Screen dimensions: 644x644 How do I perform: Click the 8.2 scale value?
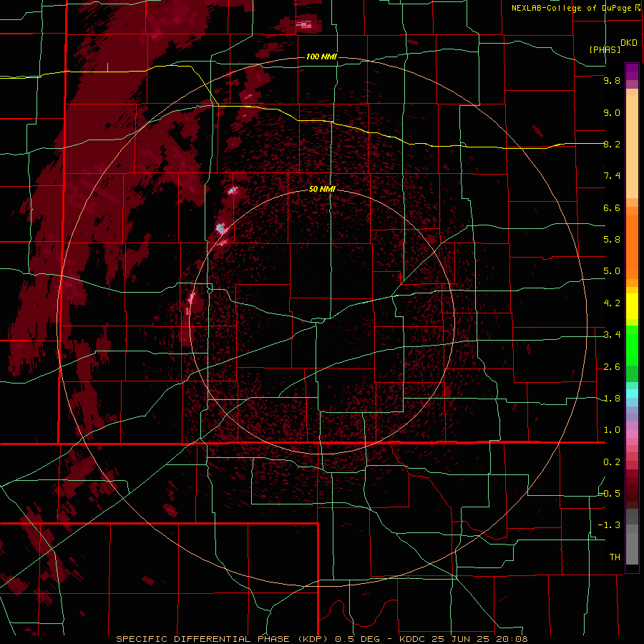(612, 144)
